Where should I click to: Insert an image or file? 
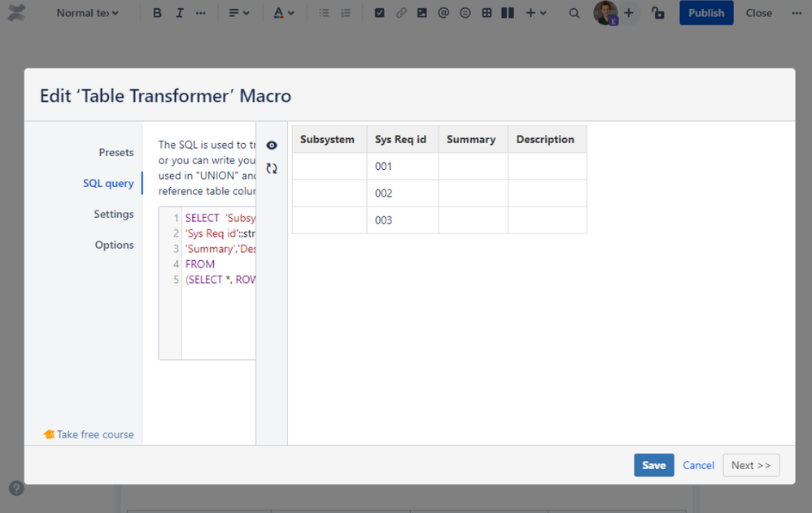[422, 13]
